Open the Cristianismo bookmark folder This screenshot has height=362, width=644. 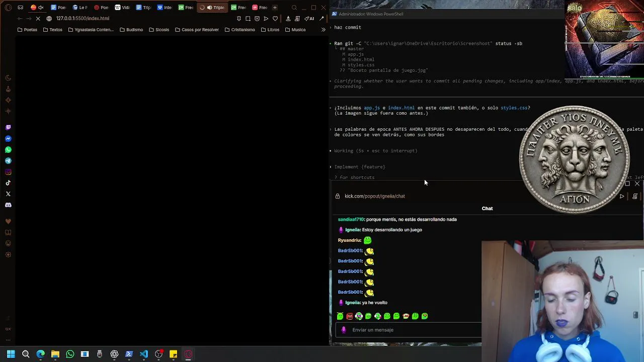[x=239, y=30]
